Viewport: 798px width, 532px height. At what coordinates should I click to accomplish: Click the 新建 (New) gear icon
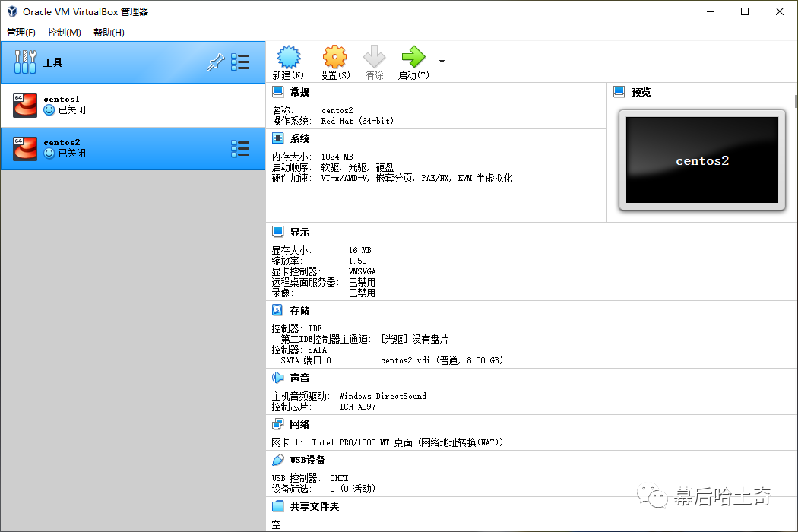click(288, 58)
